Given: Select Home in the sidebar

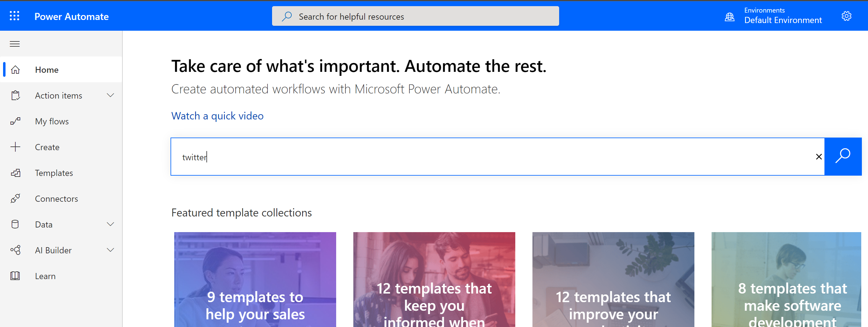Looking at the screenshot, I should pos(61,69).
